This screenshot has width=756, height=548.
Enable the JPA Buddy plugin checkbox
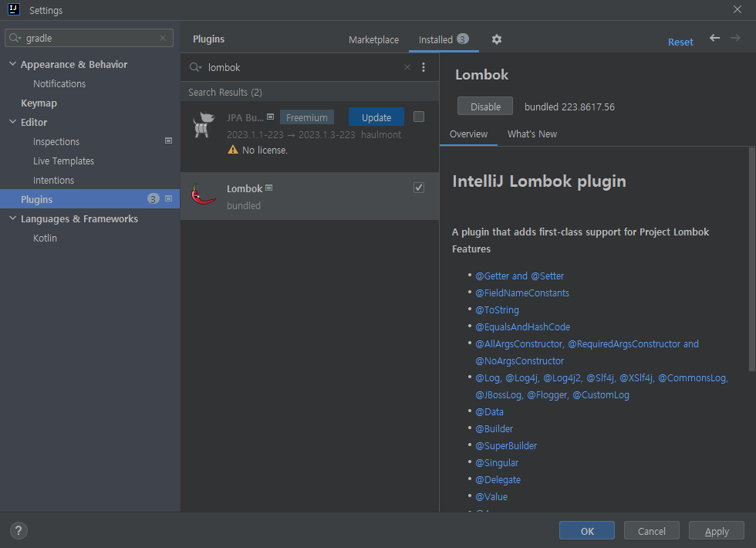pyautogui.click(x=419, y=117)
